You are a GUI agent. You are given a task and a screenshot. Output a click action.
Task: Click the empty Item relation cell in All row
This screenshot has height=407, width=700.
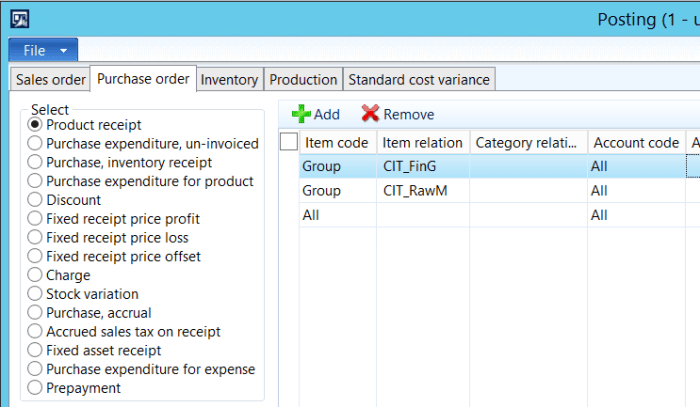[423, 215]
